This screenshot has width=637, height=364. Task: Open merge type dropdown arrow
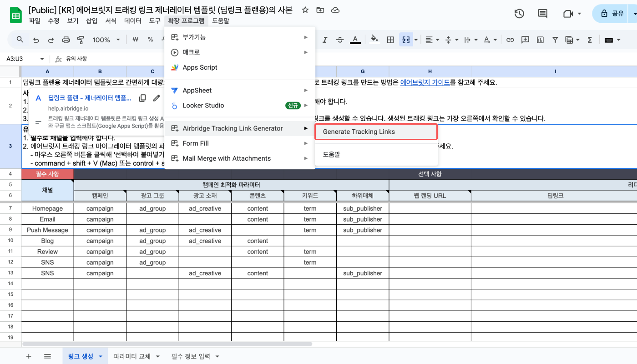tap(416, 40)
